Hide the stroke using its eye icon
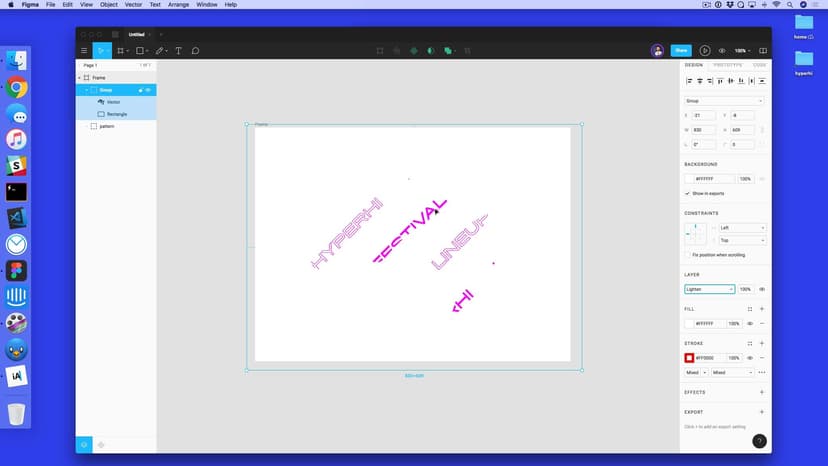The height and width of the screenshot is (466, 828). click(x=750, y=358)
